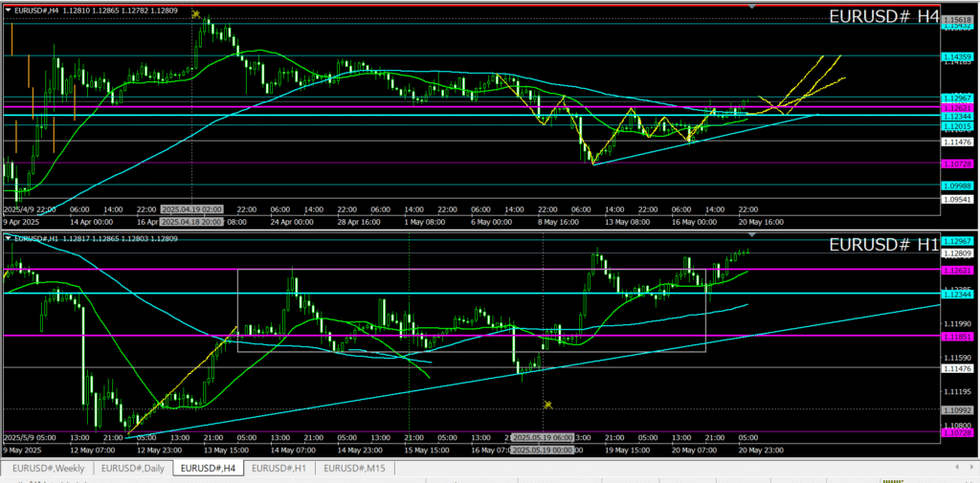Click the magenta 1.11851 label on H1 axis

[x=956, y=336]
